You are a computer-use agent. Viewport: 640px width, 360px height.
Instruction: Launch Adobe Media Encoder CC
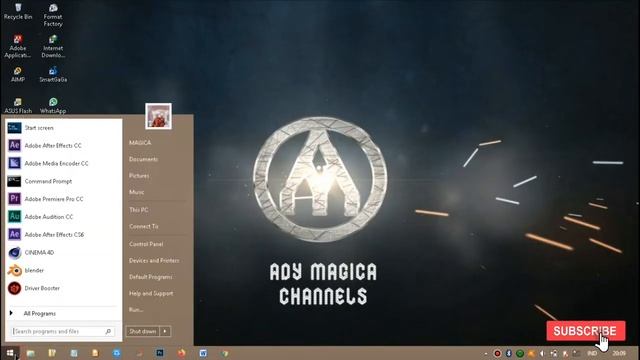point(63,163)
